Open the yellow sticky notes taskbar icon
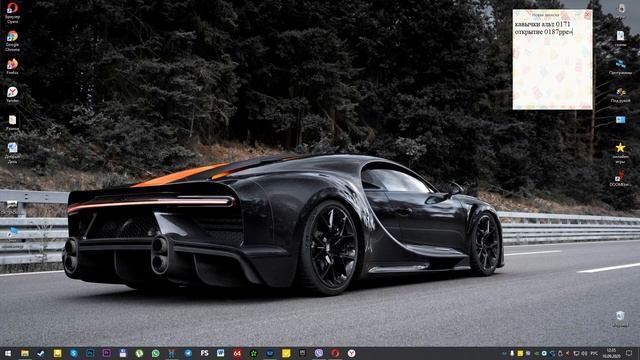Image resolution: width=640 pixels, height=360 pixels. pos(286,353)
